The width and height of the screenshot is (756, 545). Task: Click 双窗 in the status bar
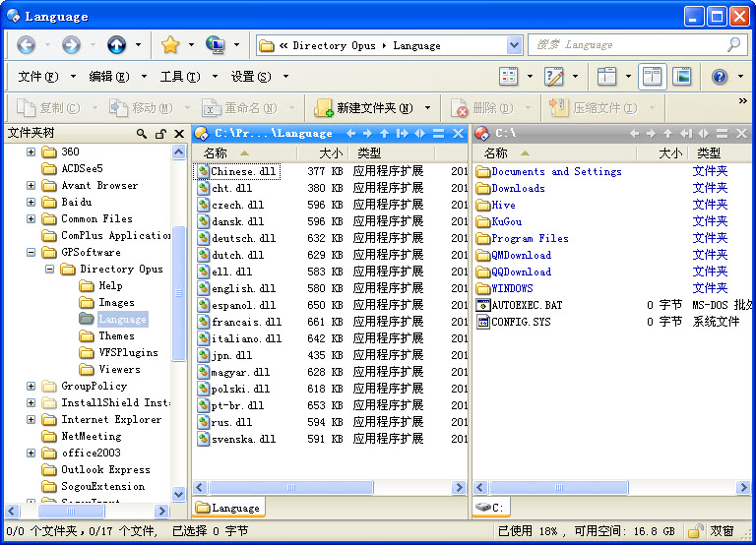point(722,531)
